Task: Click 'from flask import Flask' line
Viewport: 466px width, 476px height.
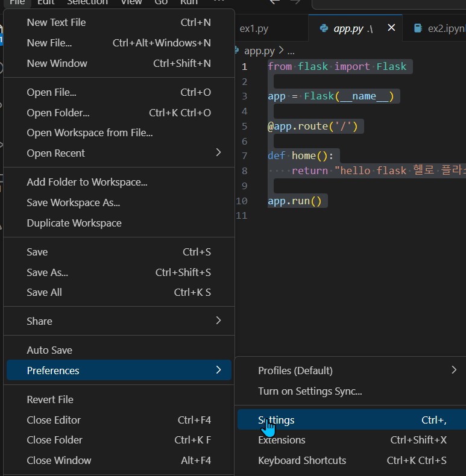Action: [x=337, y=66]
